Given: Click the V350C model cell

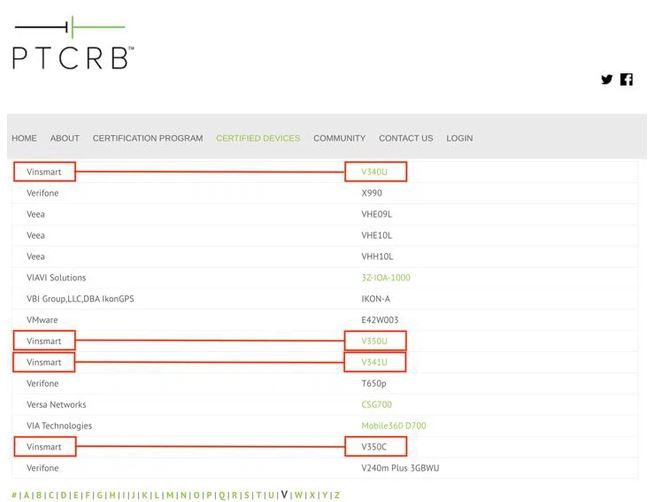Looking at the screenshot, I should click(374, 447).
